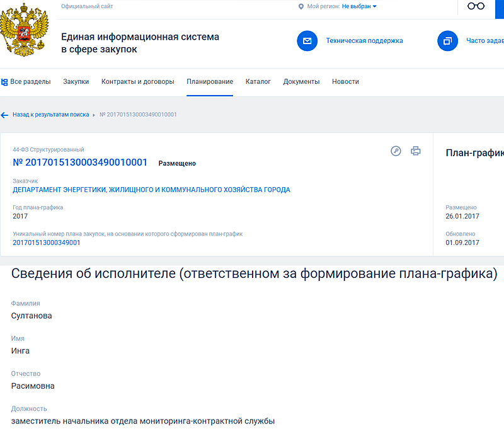Open the Новости section

click(x=345, y=81)
